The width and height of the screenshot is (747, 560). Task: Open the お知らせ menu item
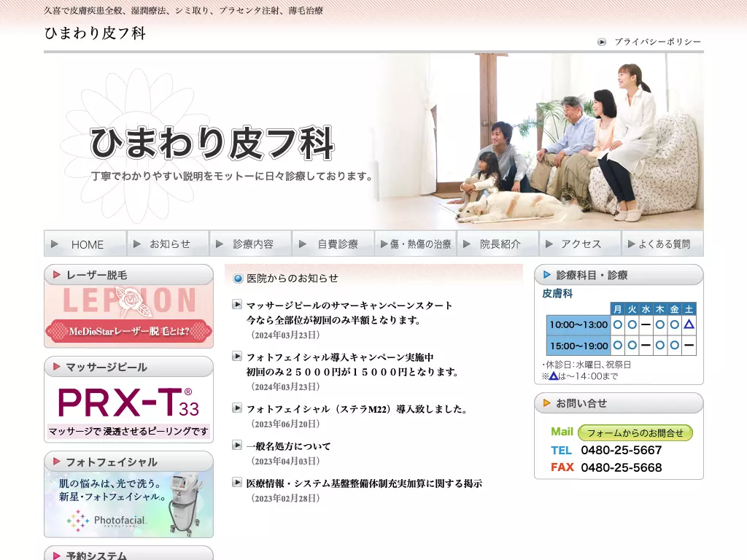click(x=168, y=244)
